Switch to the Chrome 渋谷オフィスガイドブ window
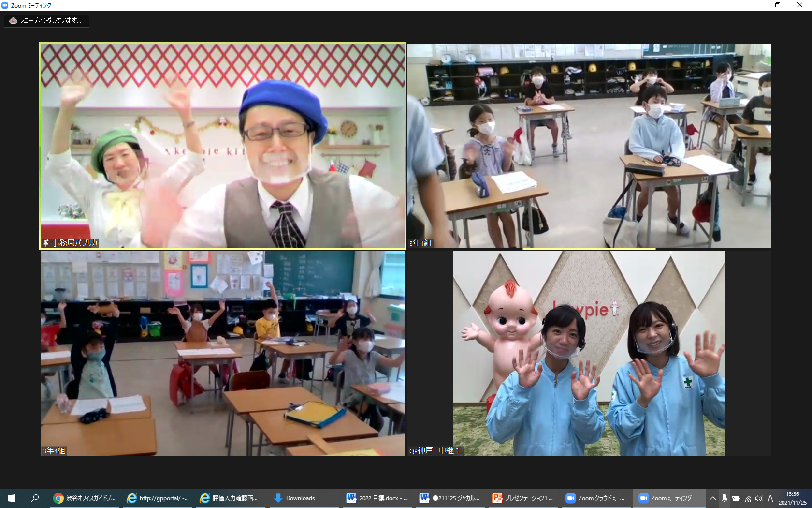Viewport: 812px width, 508px height. coord(84,498)
